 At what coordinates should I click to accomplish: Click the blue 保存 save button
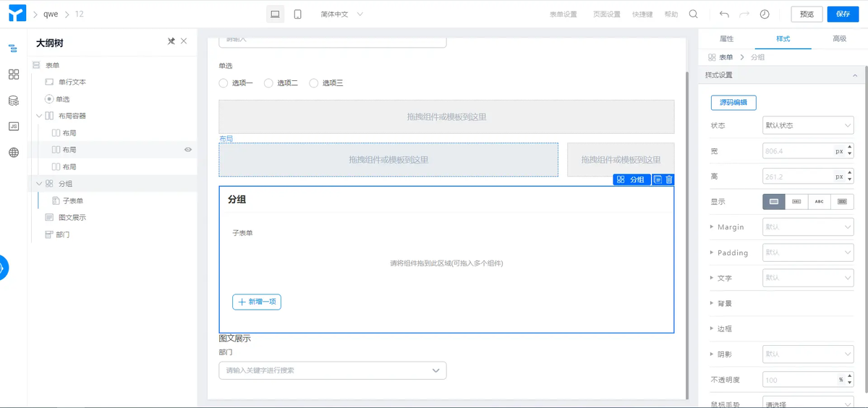click(x=843, y=14)
